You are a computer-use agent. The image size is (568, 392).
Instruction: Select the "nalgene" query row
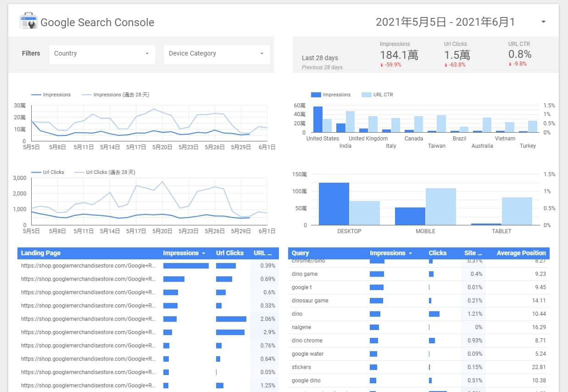pos(418,327)
